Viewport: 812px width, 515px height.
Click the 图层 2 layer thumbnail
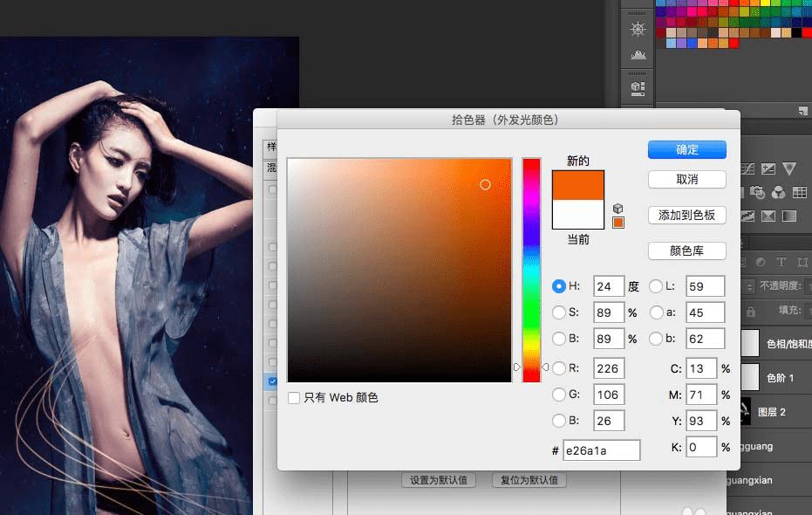[x=745, y=411]
